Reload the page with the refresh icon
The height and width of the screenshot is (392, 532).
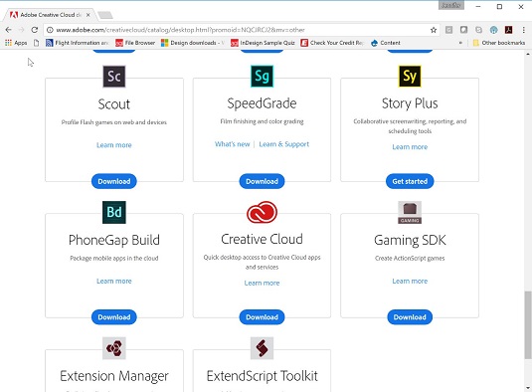click(35, 30)
